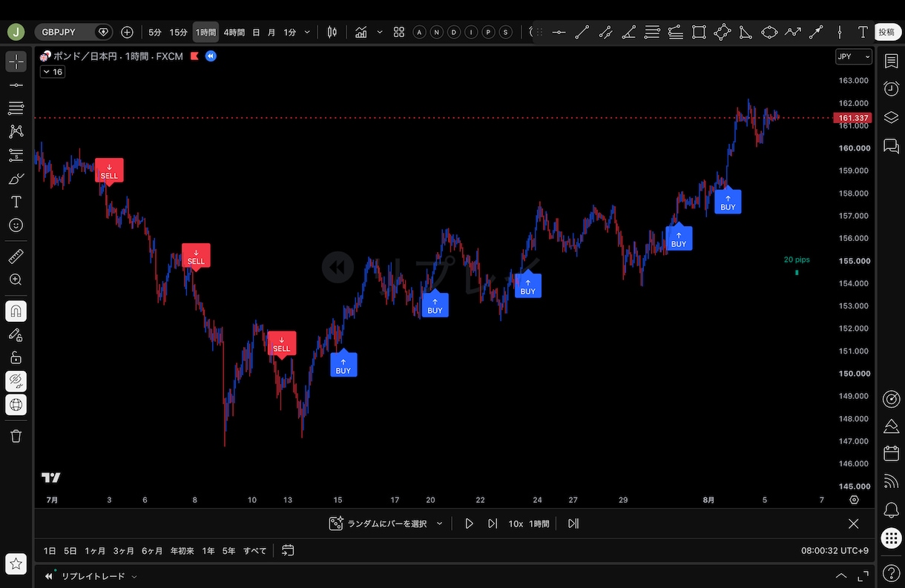Click the 投稿 publish button
The image size is (905, 588).
[x=886, y=32]
